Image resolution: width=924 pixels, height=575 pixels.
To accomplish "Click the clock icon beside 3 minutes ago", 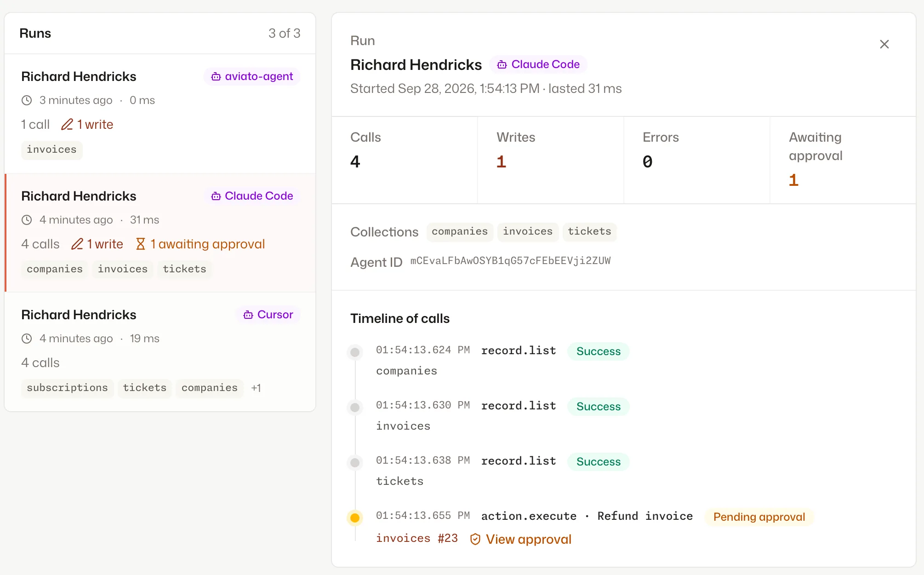I will coord(27,100).
